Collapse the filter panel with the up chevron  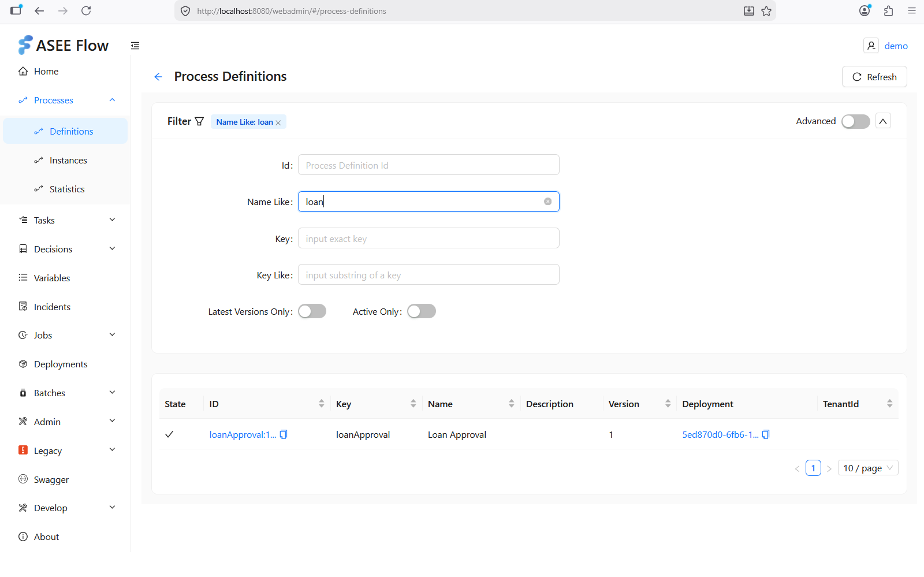pyautogui.click(x=883, y=121)
